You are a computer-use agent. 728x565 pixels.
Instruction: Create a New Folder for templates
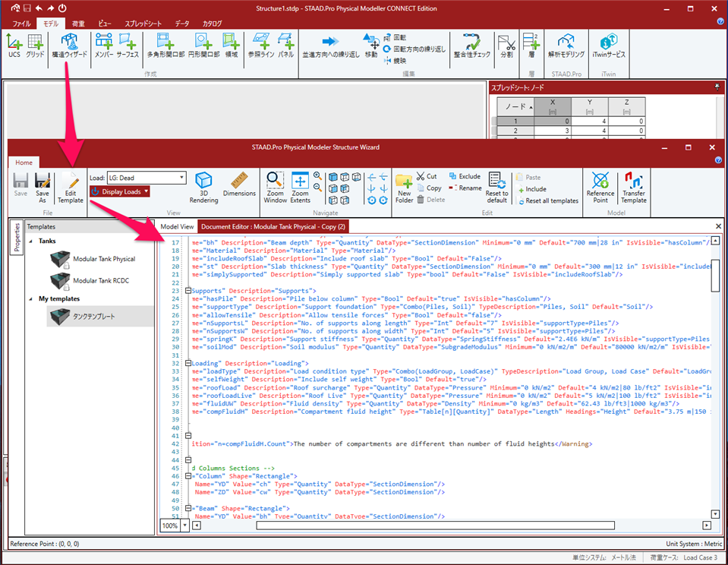click(x=404, y=188)
